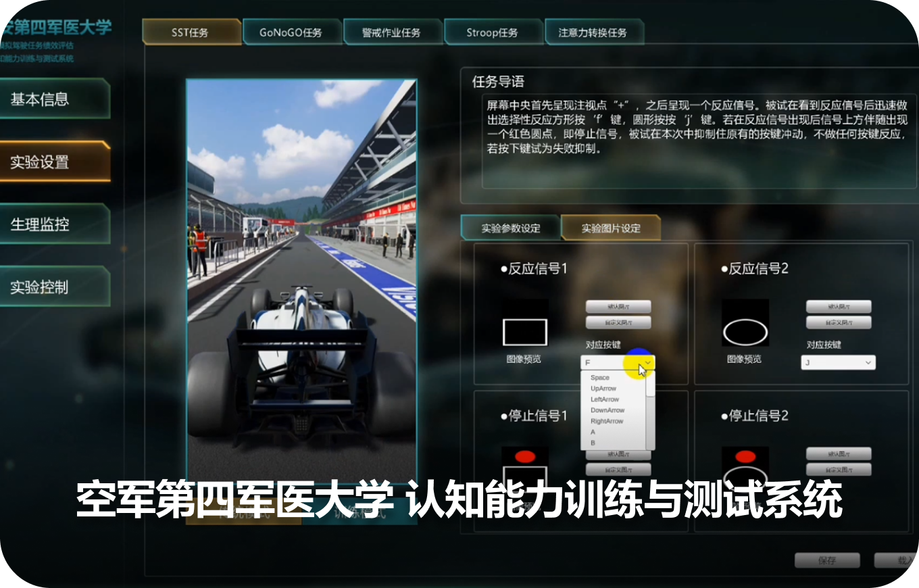The height and width of the screenshot is (588, 919).
Task: Navigate to the 实验控制 section
Action: [54, 287]
